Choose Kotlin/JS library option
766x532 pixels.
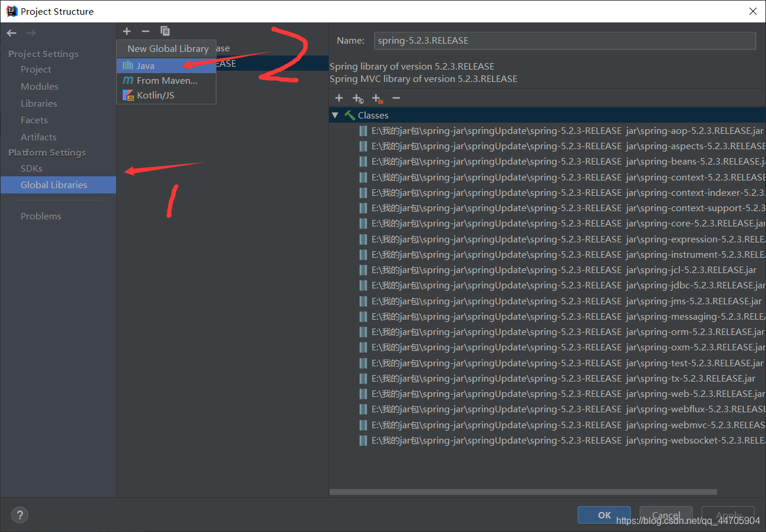pyautogui.click(x=166, y=95)
